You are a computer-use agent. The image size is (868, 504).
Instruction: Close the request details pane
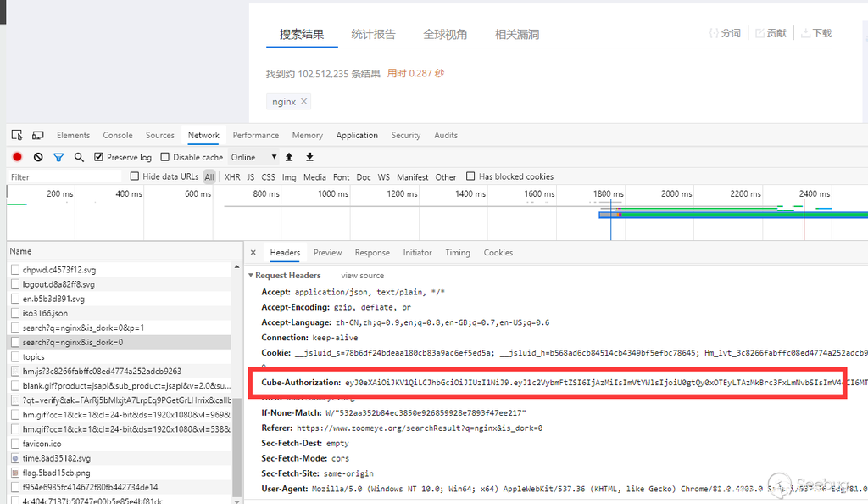click(253, 253)
